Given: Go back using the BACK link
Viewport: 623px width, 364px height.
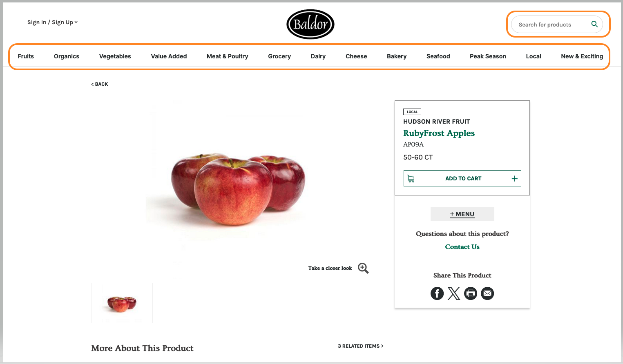Looking at the screenshot, I should [x=100, y=84].
